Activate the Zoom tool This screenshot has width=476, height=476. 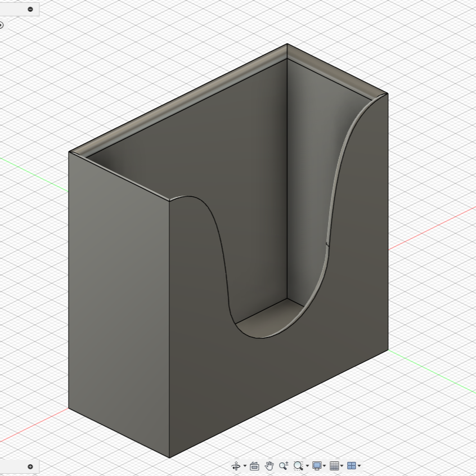pyautogui.click(x=284, y=466)
